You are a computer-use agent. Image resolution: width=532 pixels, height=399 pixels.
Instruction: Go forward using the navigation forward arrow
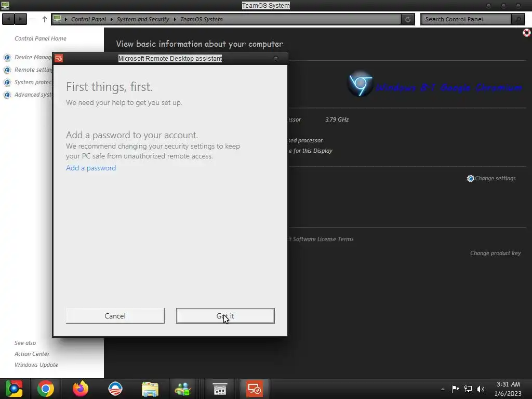(21, 19)
